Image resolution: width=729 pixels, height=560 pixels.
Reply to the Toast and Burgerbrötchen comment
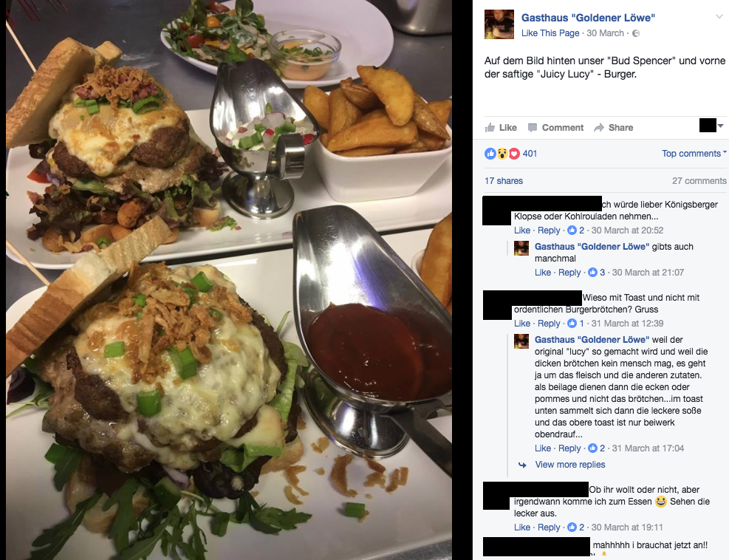(549, 324)
